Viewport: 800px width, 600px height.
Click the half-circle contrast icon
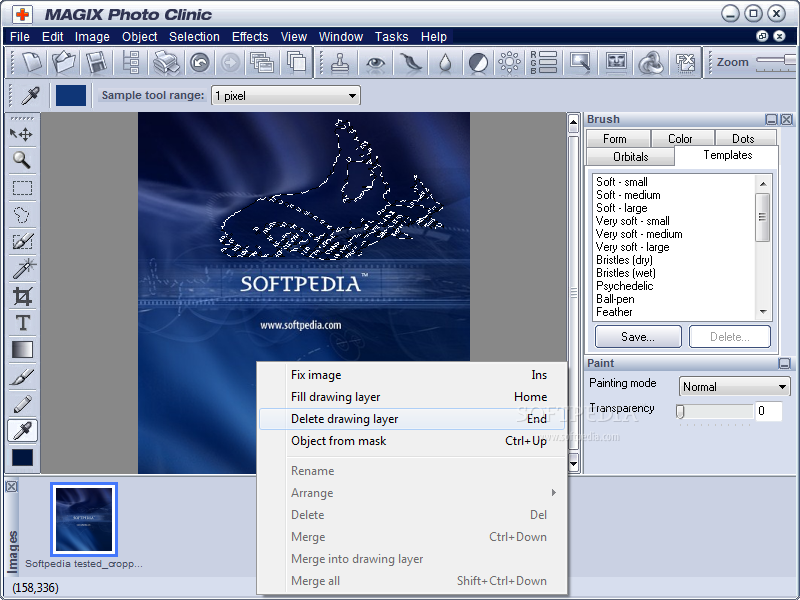click(478, 63)
